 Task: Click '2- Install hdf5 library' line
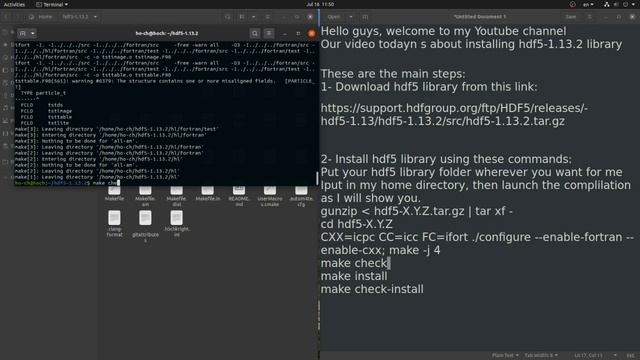click(x=446, y=159)
